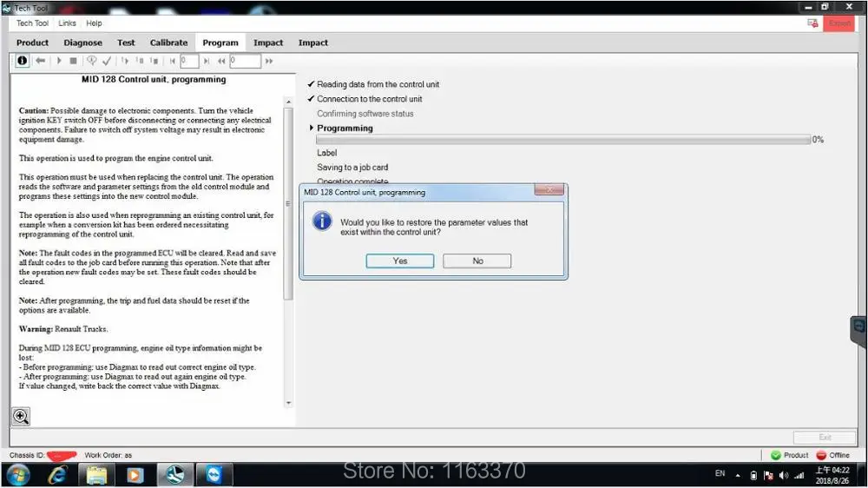Click the skip-to-first toolbar icon

click(172, 61)
